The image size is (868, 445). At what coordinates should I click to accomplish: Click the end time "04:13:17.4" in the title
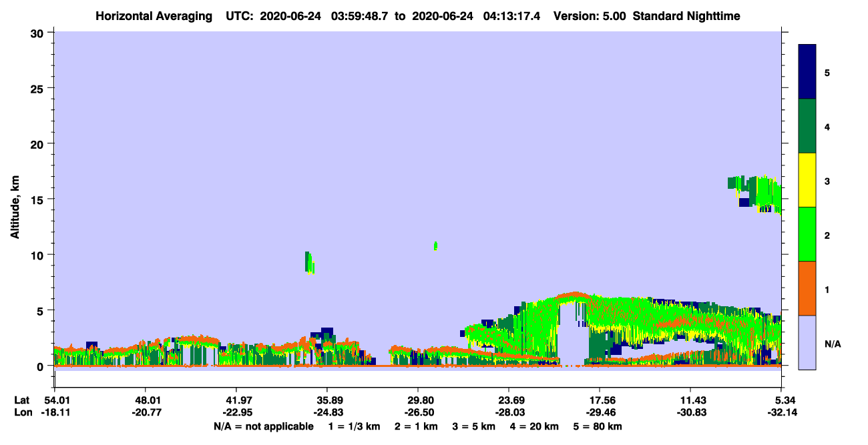pyautogui.click(x=511, y=16)
